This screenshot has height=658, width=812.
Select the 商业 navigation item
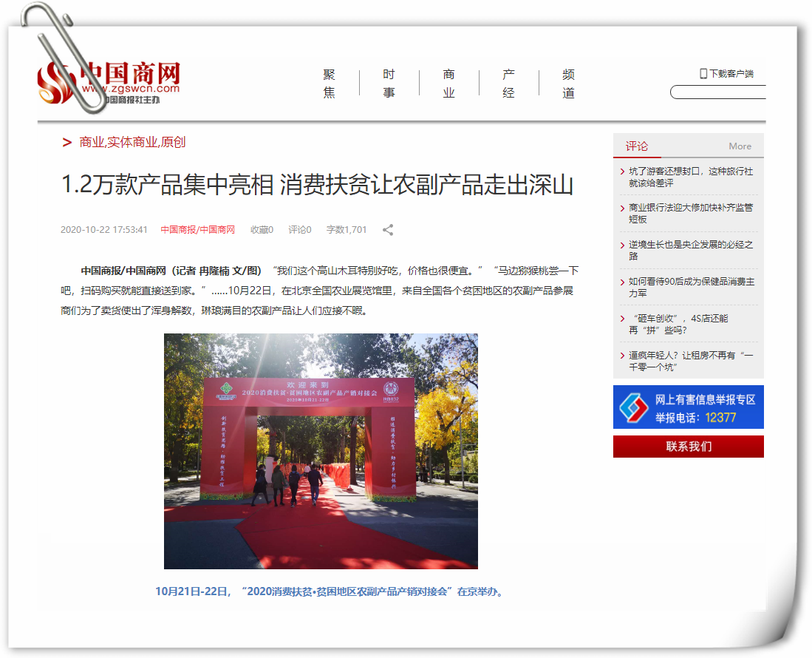[x=448, y=84]
